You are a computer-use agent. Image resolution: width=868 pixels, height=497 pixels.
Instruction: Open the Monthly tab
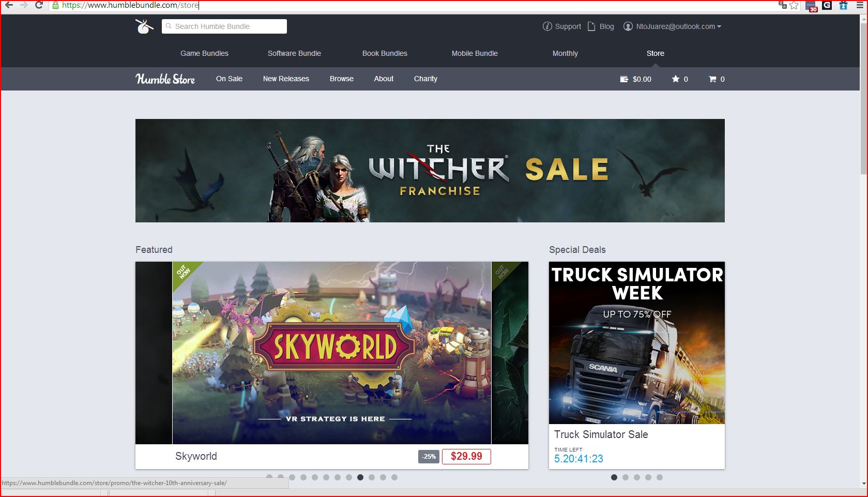[x=565, y=53]
